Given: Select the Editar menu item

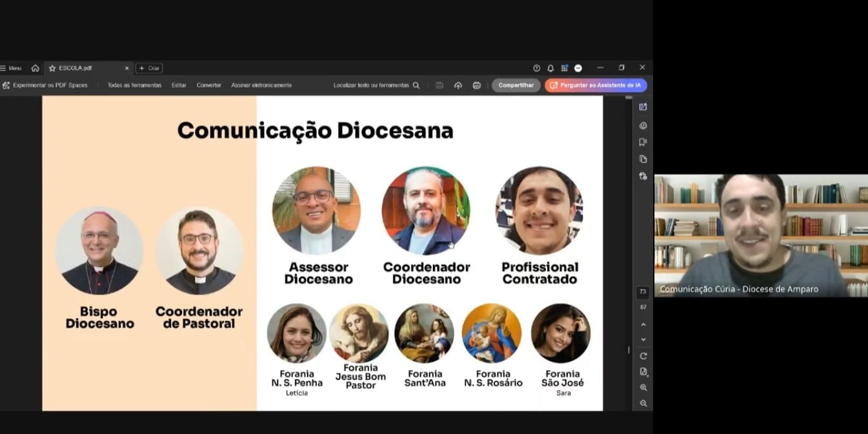Looking at the screenshot, I should pyautogui.click(x=179, y=85).
